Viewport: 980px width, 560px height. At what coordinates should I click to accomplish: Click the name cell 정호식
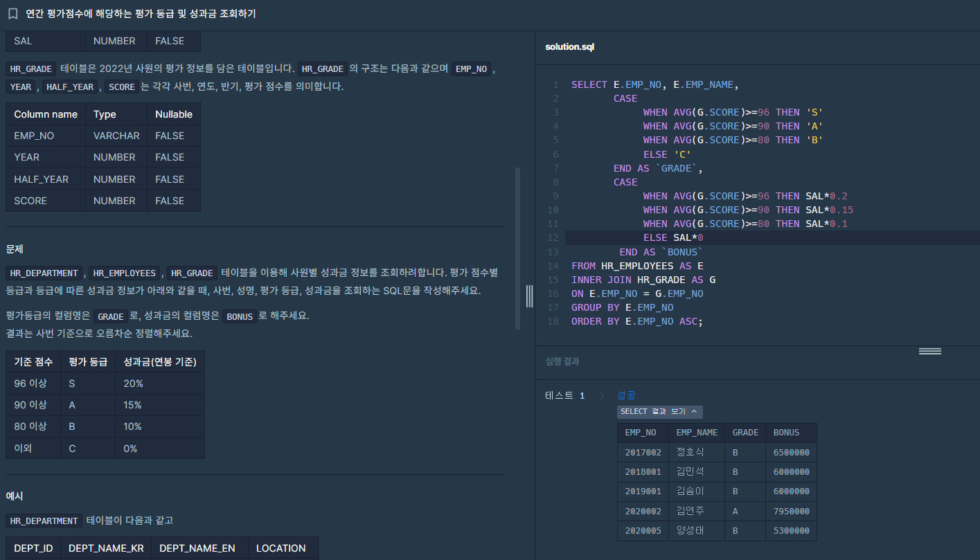point(697,452)
